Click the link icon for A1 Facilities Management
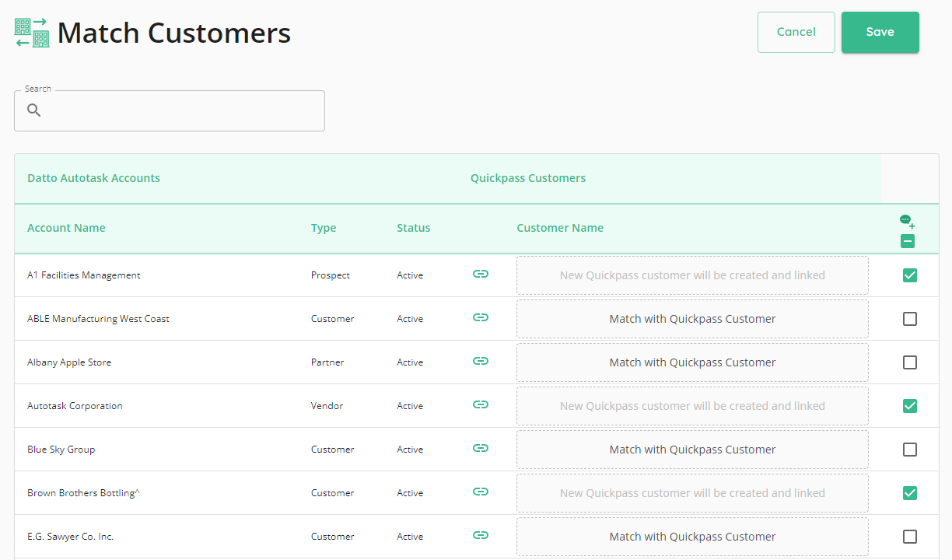The image size is (952, 560). 481,274
